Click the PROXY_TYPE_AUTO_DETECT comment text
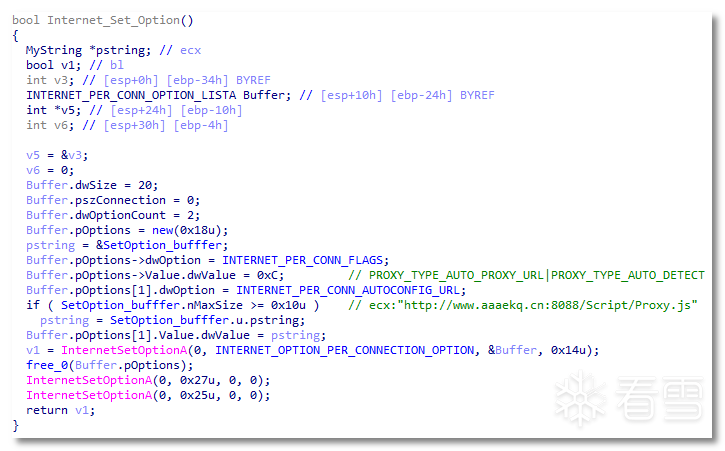Viewport: 725px width, 451px height. (628, 275)
